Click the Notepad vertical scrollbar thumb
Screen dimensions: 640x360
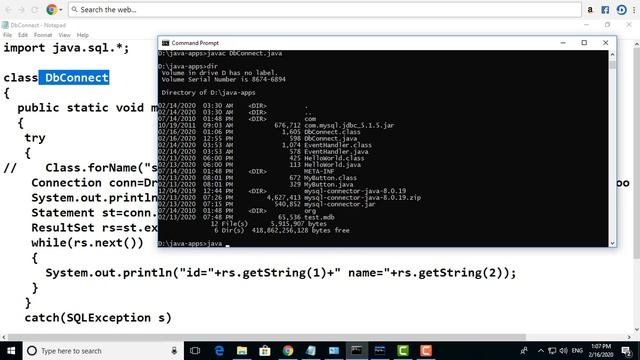637,152
